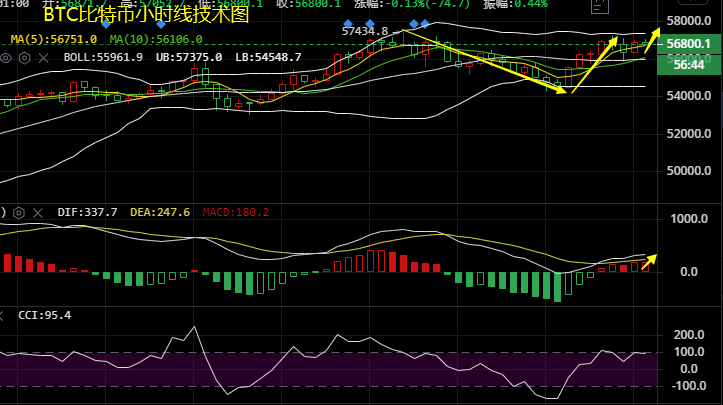Click the 56:44 countdown timer label
Screen dimensions: 723x405
point(688,63)
